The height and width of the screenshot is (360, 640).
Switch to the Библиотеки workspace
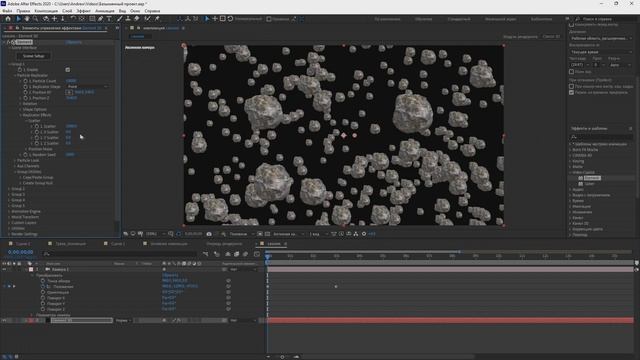click(x=541, y=19)
